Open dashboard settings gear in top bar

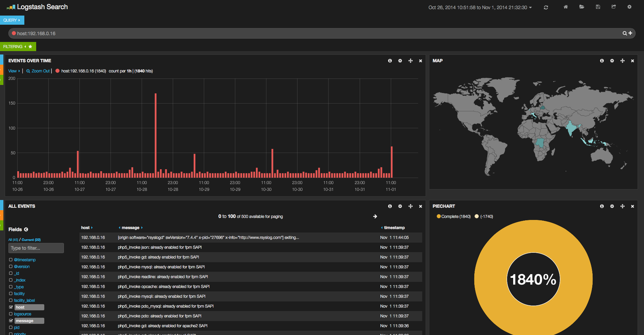pyautogui.click(x=629, y=7)
